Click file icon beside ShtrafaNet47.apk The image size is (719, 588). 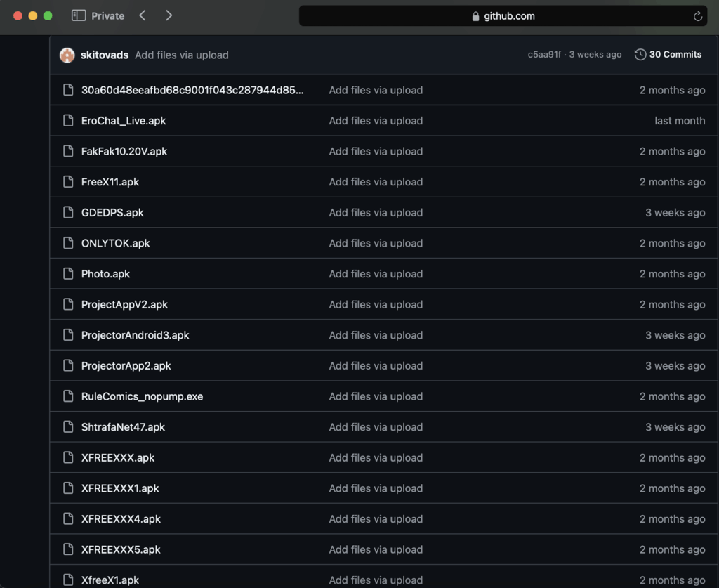click(x=68, y=427)
